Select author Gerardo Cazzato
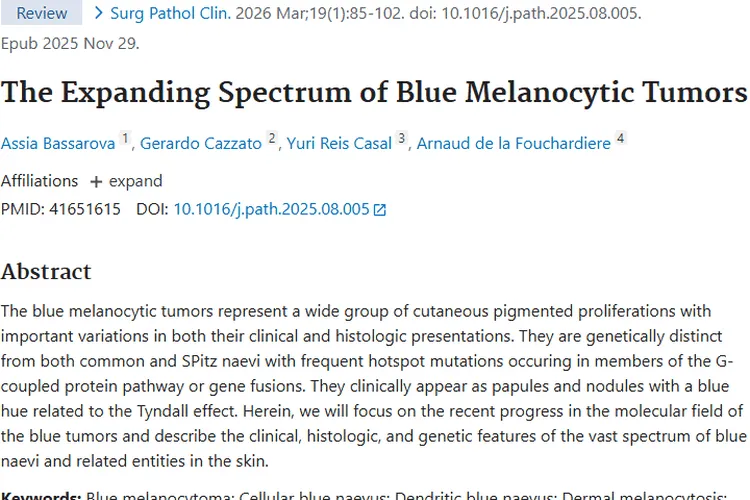This screenshot has height=500, width=750. (x=201, y=143)
